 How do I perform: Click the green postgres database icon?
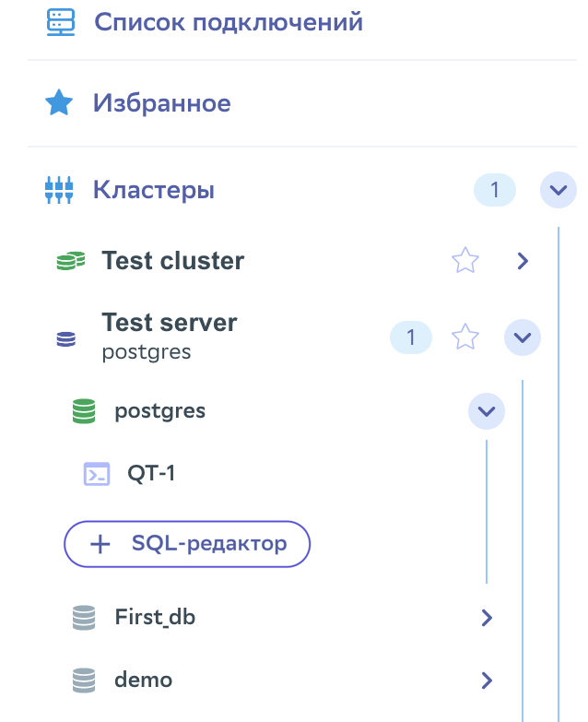point(84,410)
